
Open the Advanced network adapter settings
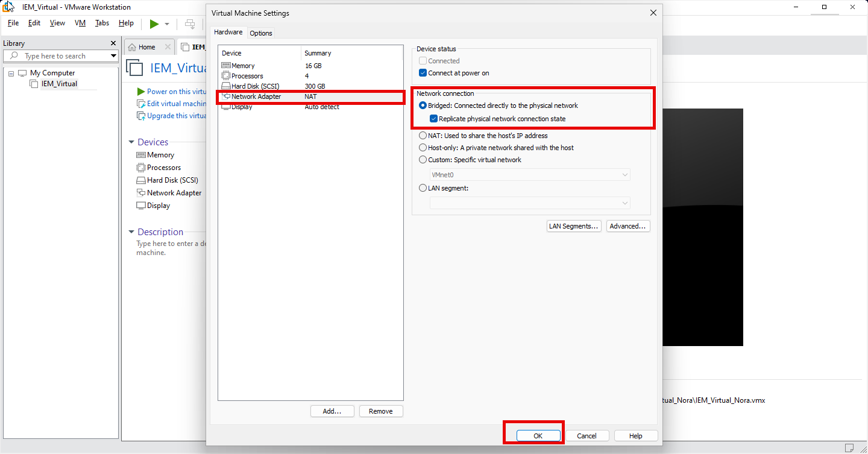pyautogui.click(x=628, y=226)
